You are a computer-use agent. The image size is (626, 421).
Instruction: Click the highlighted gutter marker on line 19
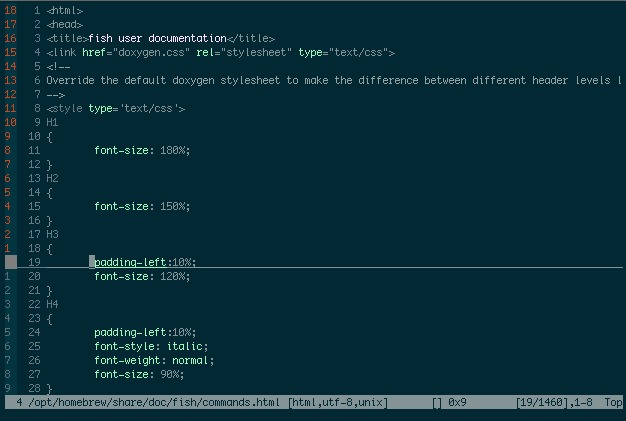pyautogui.click(x=11, y=262)
